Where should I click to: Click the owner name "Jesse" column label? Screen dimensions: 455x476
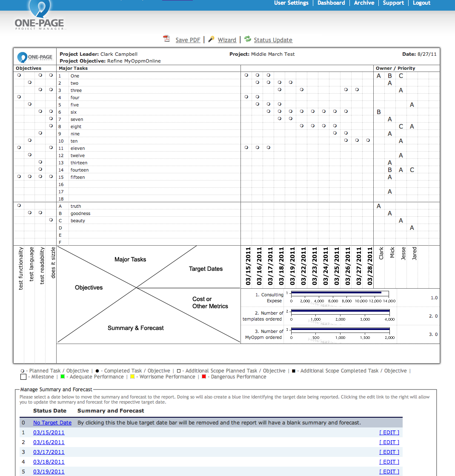[x=403, y=253]
